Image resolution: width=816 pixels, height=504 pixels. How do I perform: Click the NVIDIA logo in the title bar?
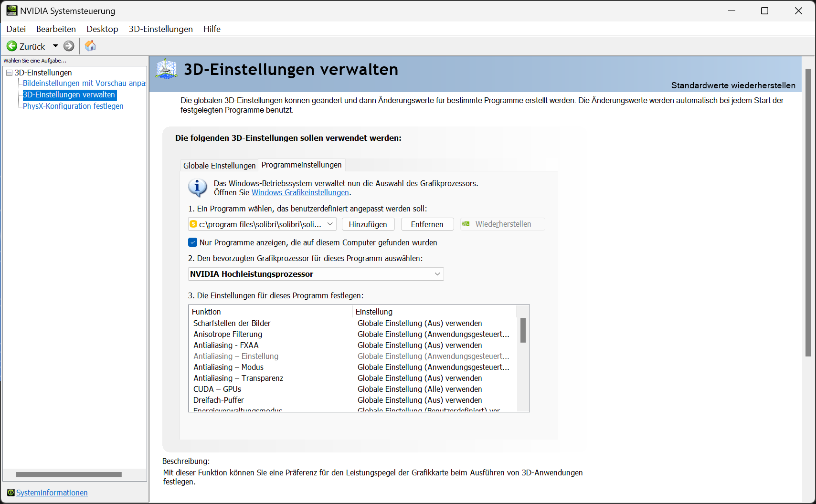pyautogui.click(x=11, y=10)
